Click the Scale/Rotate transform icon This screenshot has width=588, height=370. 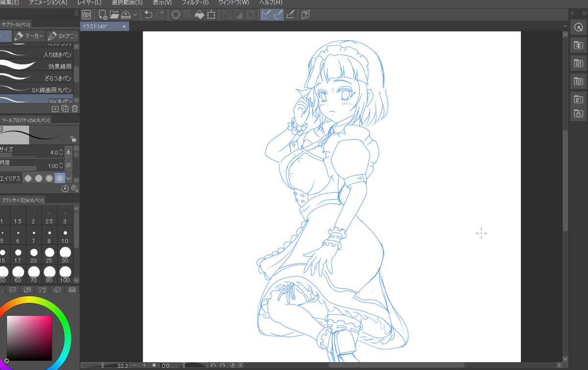[211, 15]
